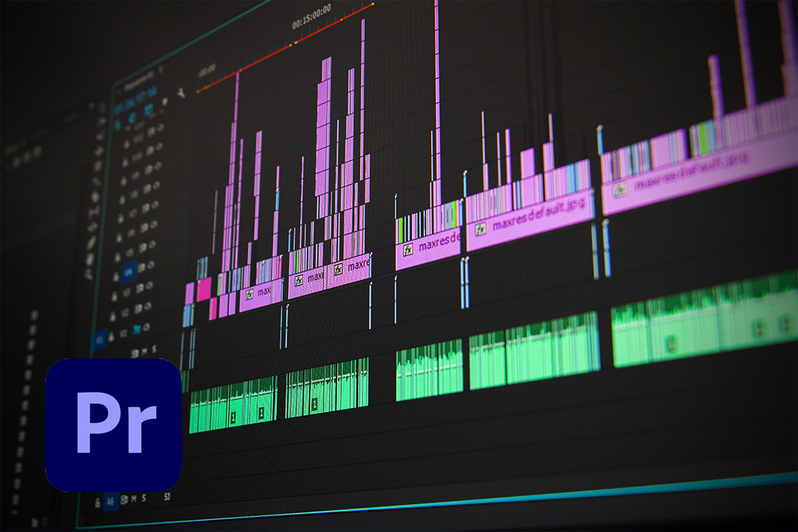This screenshot has width=798, height=532.
Task: Select the sequence name tab above the timecode
Action: (x=138, y=80)
